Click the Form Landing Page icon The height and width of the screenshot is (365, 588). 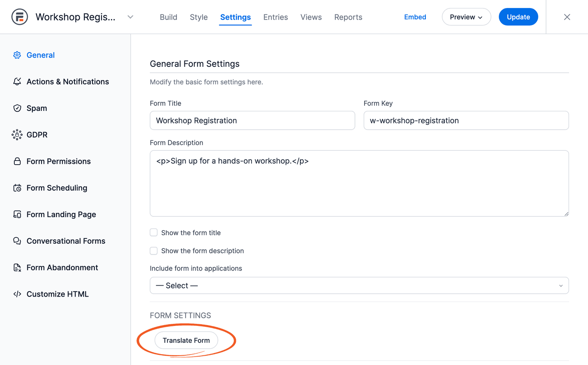17,214
